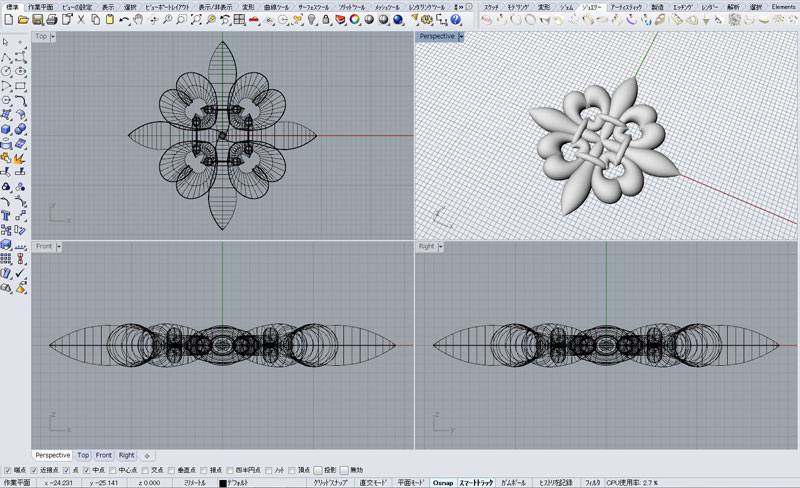Click the Open file folder icon
Viewport: 800px width, 488px height.
21,20
